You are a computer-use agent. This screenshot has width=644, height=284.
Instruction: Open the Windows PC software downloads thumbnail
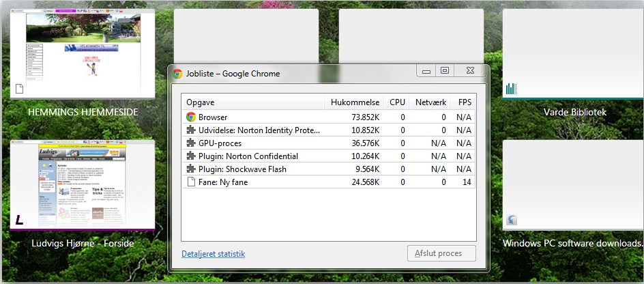[x=573, y=185]
